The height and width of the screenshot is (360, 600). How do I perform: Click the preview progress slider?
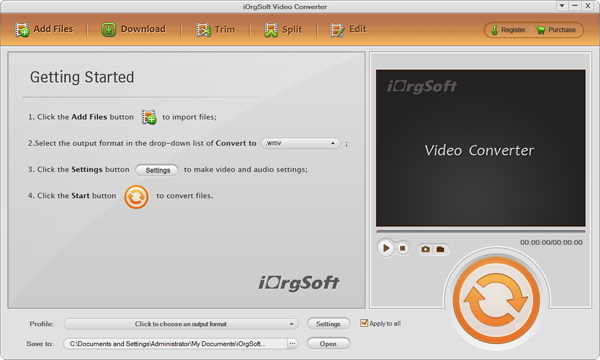click(x=481, y=231)
